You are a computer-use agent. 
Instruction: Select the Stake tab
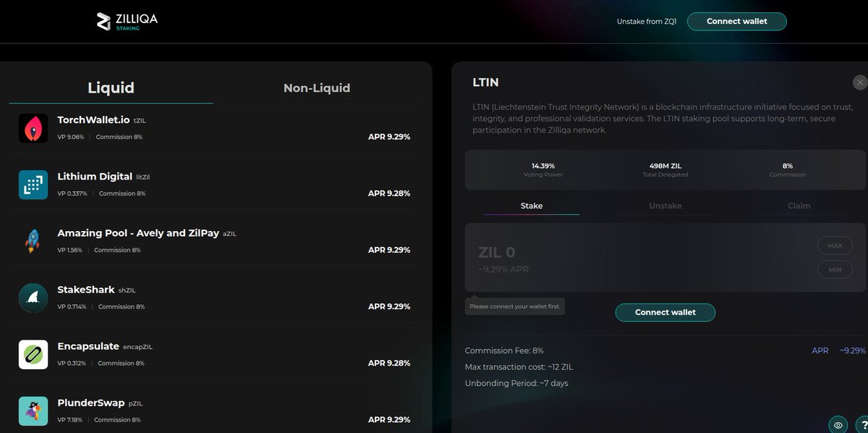(x=532, y=206)
